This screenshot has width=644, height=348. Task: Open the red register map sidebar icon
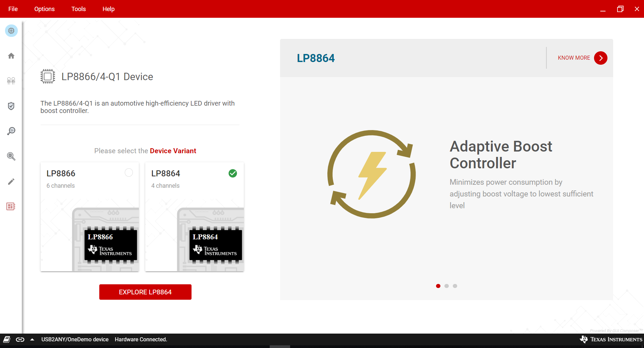point(11,207)
